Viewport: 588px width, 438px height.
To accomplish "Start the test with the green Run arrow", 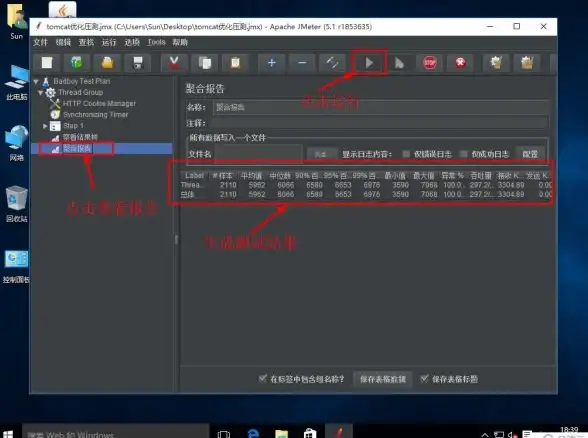I will (369, 63).
